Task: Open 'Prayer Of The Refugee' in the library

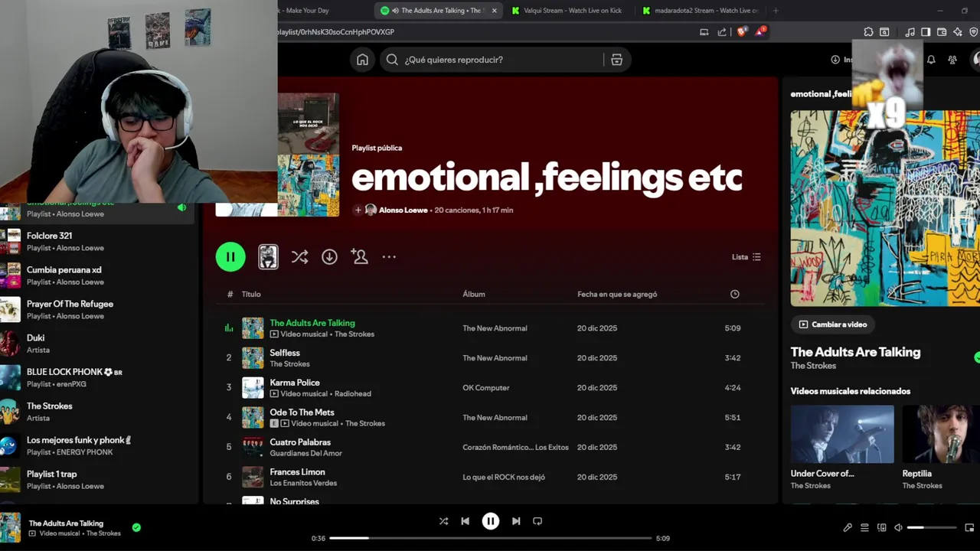Action: (x=98, y=309)
